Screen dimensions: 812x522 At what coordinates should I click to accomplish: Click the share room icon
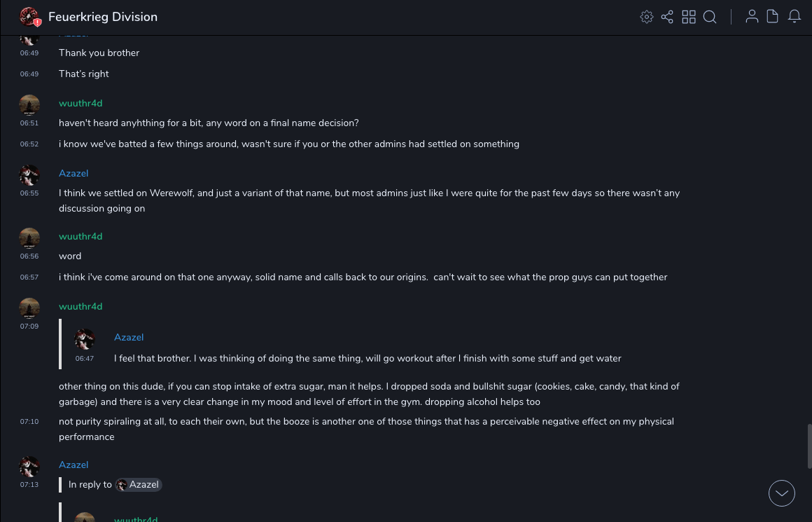pyautogui.click(x=667, y=17)
